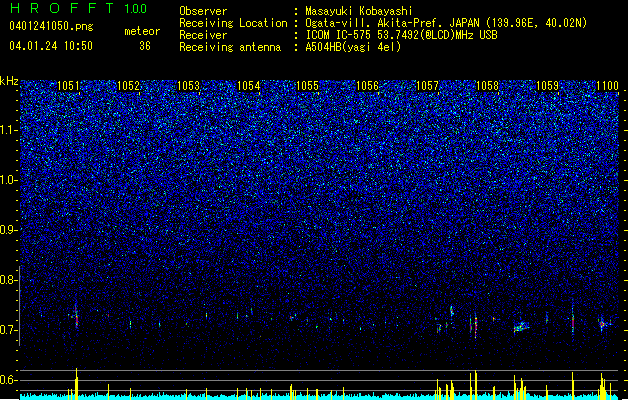Click the meteor echo just before 1058
629x400 pixels.
pyautogui.click(x=476, y=326)
